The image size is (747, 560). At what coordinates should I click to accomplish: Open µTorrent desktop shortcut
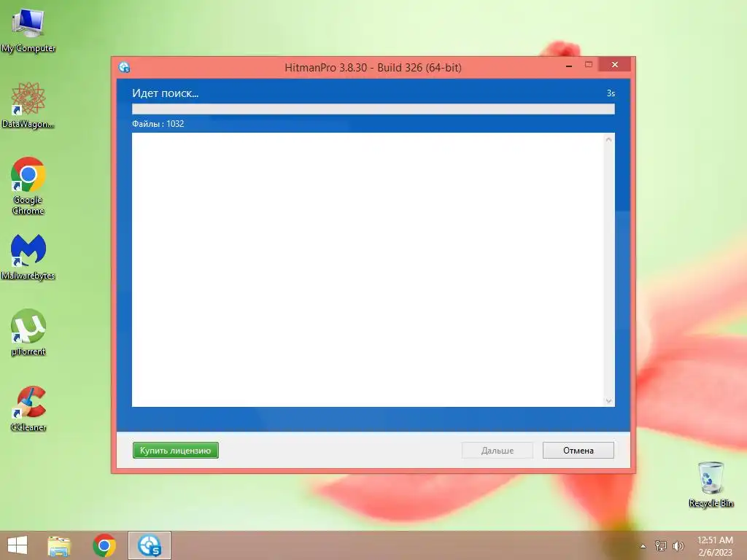tap(28, 332)
